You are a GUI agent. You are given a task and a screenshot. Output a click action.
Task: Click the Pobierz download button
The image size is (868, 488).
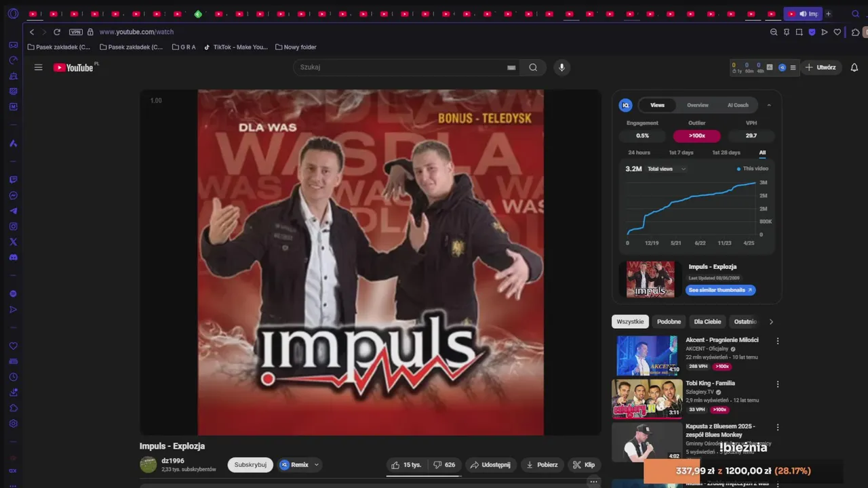click(x=542, y=465)
